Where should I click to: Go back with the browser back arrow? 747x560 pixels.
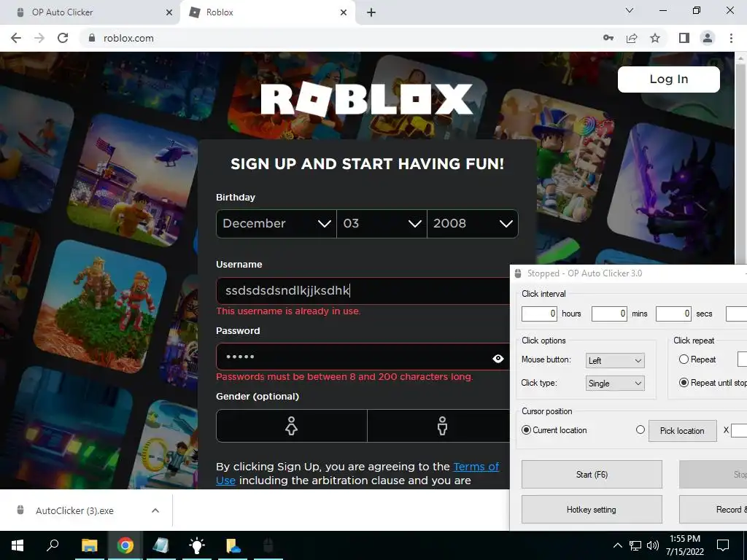pos(16,38)
